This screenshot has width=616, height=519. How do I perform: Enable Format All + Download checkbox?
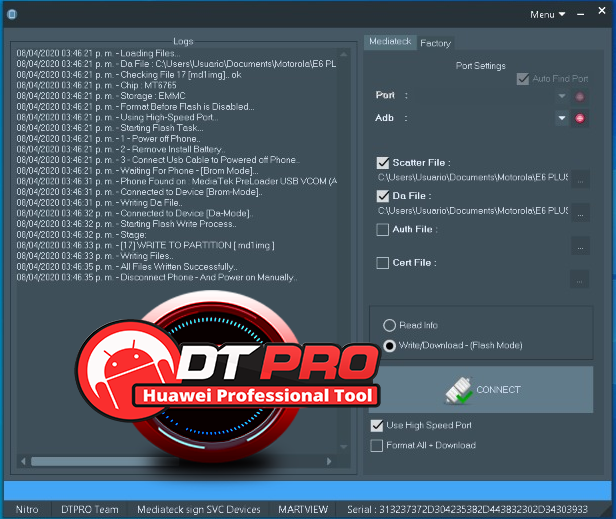click(x=377, y=446)
